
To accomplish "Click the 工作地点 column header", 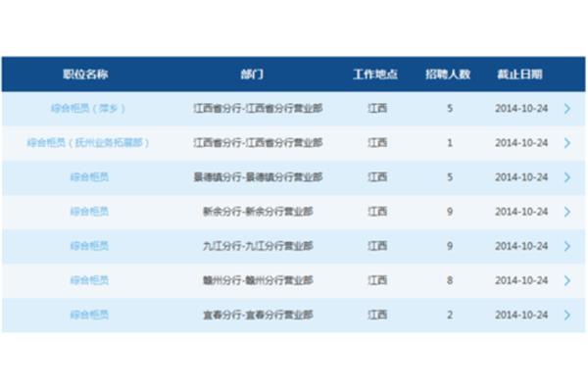I will [x=375, y=74].
